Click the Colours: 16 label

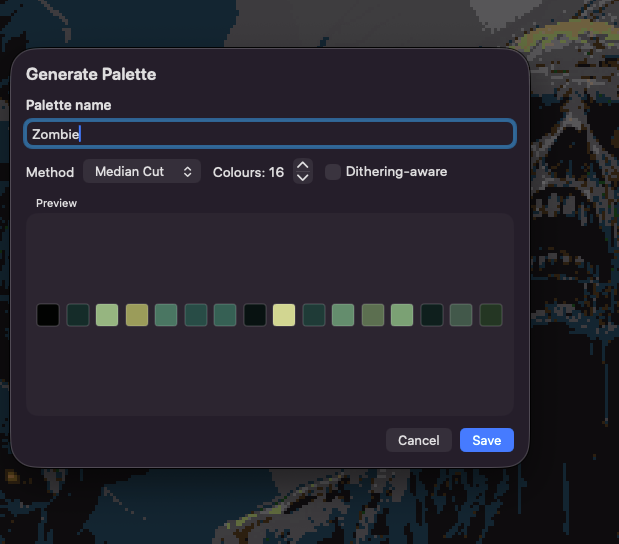click(x=248, y=172)
